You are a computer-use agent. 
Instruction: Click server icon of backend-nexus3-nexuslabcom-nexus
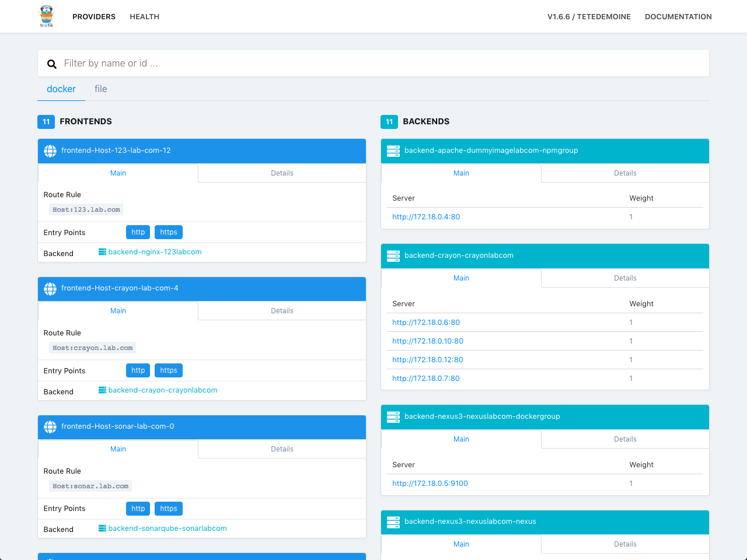pyautogui.click(x=393, y=522)
